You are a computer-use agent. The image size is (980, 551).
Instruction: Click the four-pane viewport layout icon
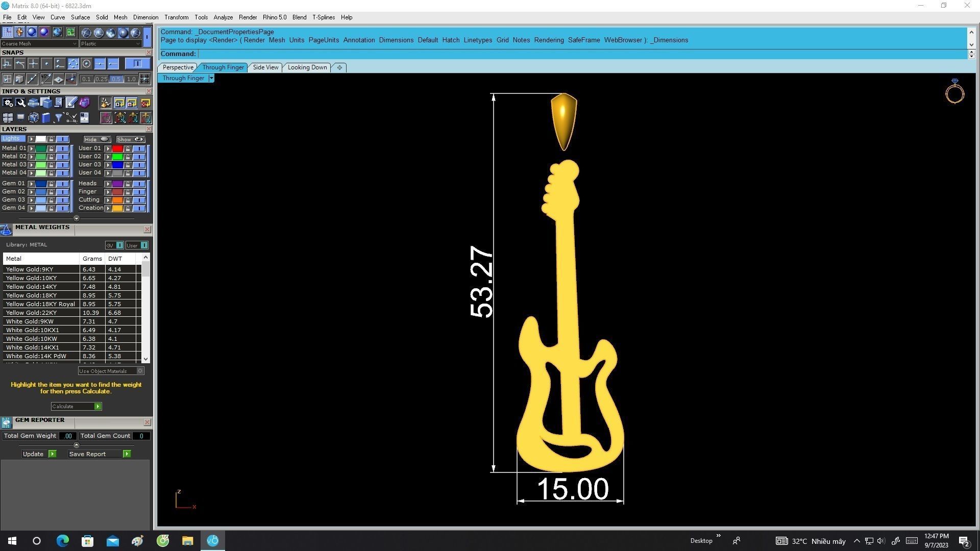point(8,118)
